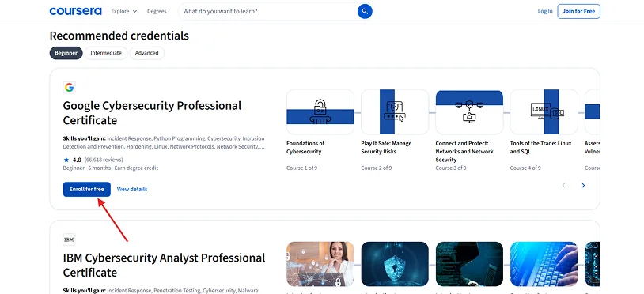This screenshot has width=644, height=294.
Task: Click the star rating icon beside 4.8
Action: [x=66, y=160]
